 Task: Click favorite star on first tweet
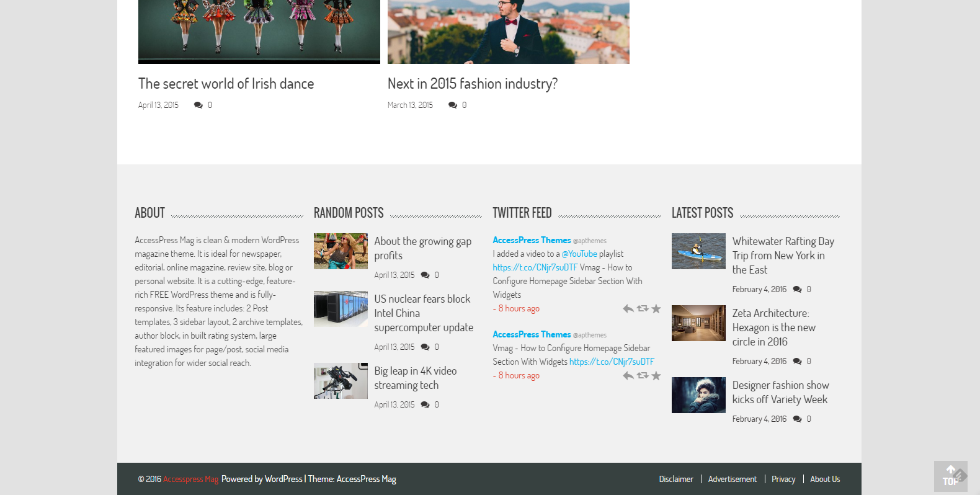pos(656,309)
